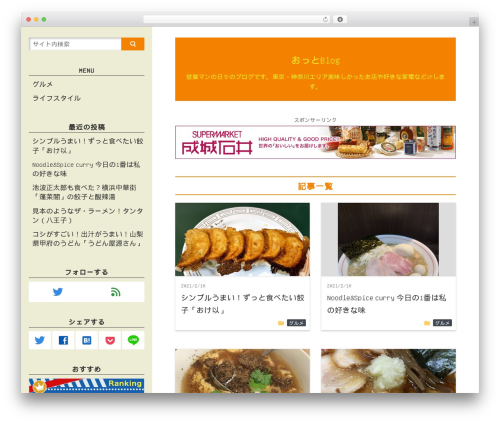Save to Pocket share icon
Image resolution: width=500 pixels, height=423 pixels.
pos(110,340)
